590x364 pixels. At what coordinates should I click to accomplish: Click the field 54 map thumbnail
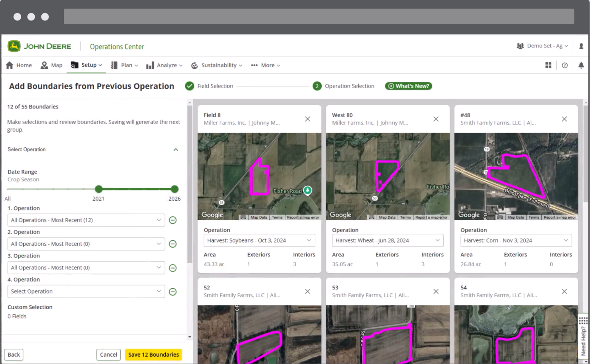[516, 334]
